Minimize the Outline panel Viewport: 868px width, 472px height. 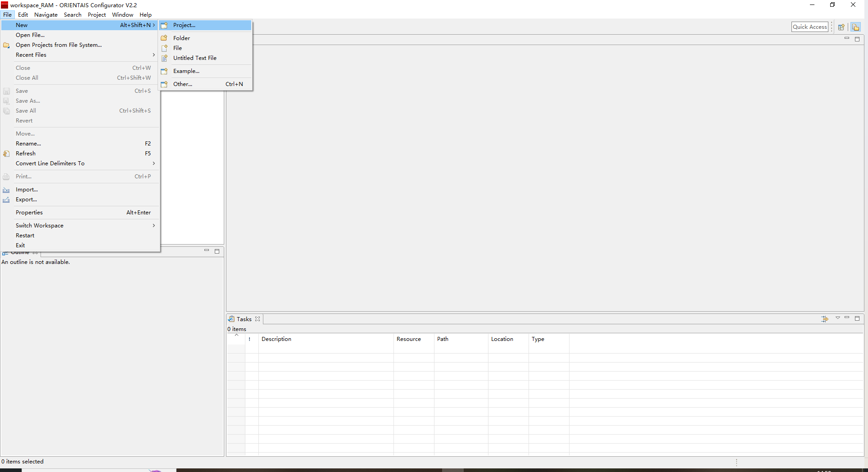(x=207, y=250)
